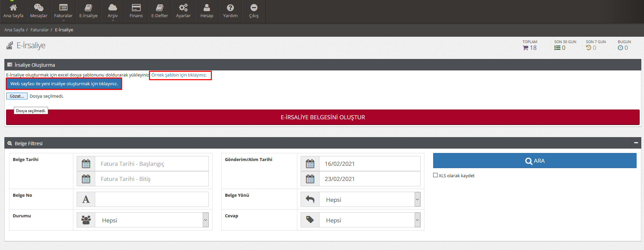This screenshot has height=250, width=644.
Task: Click the Gözat file browse button
Action: (17, 96)
